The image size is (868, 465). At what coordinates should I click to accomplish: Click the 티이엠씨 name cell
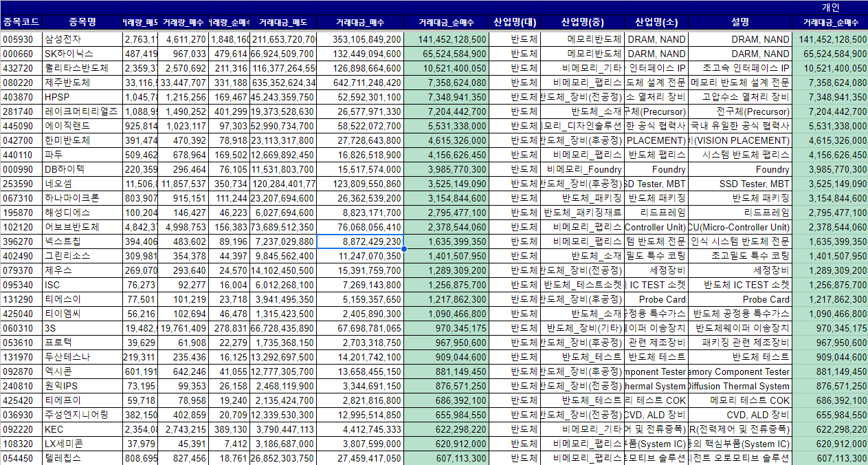(82, 314)
